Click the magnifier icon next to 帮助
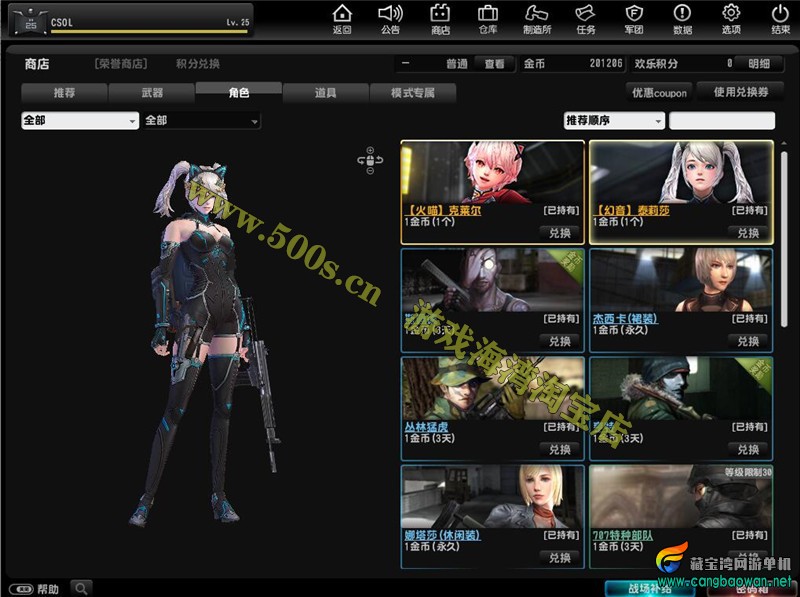 (x=80, y=588)
